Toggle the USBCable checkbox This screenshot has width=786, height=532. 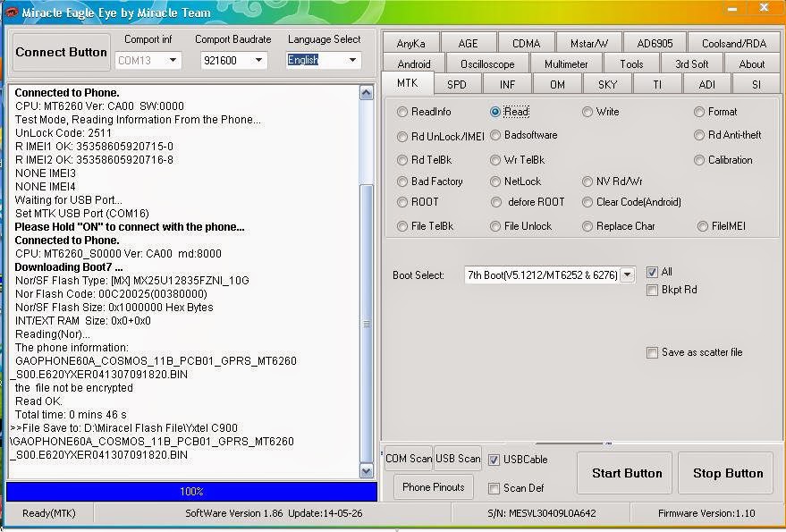[x=494, y=460]
